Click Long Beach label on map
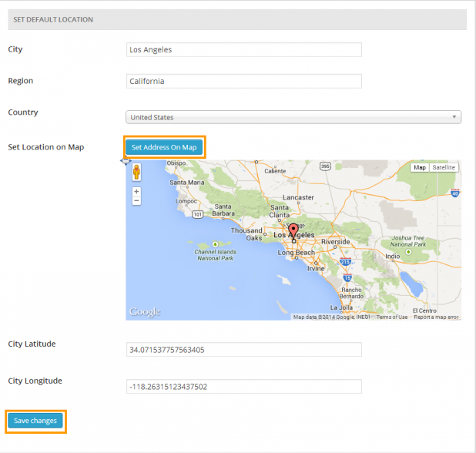The image size is (476, 453). coord(296,253)
